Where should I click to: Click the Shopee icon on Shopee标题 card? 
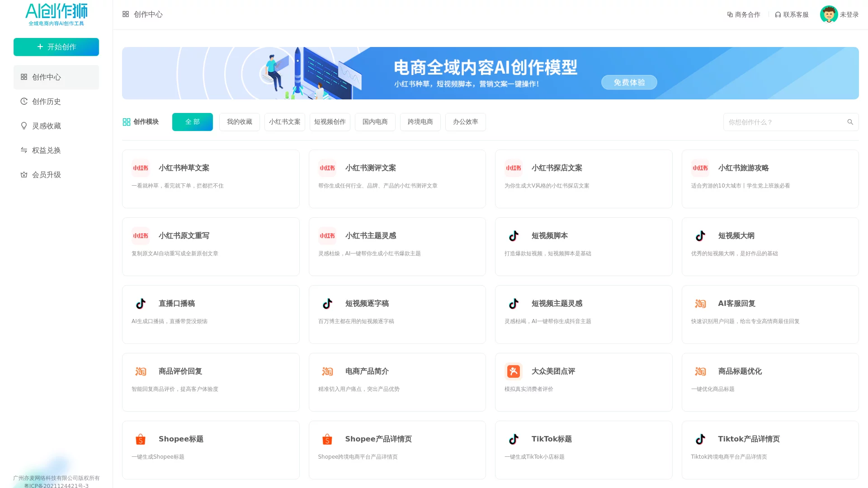point(140,439)
